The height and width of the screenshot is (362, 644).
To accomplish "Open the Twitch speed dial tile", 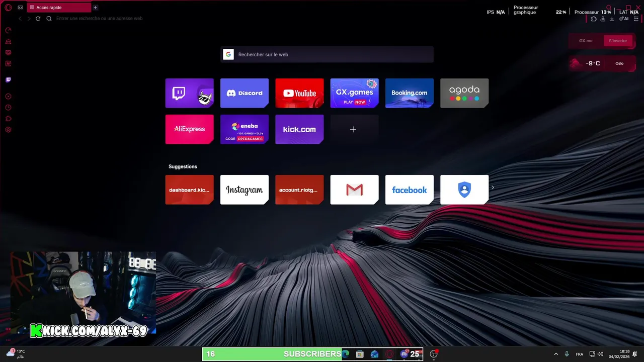I will tap(190, 93).
